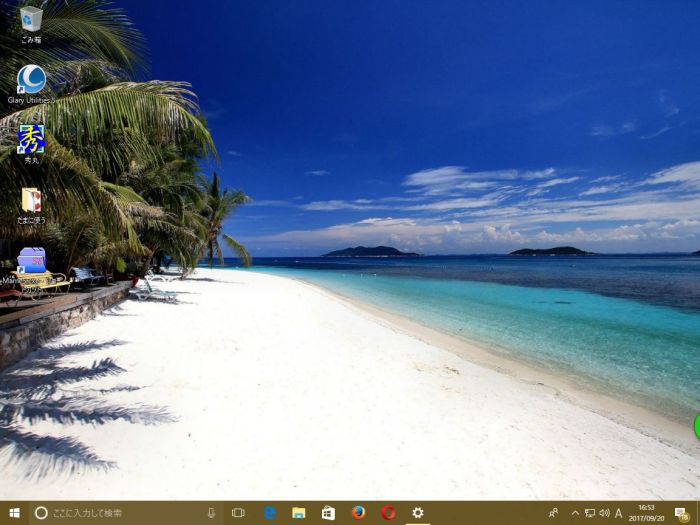Expand the hidden system tray icons

pyautogui.click(x=575, y=512)
